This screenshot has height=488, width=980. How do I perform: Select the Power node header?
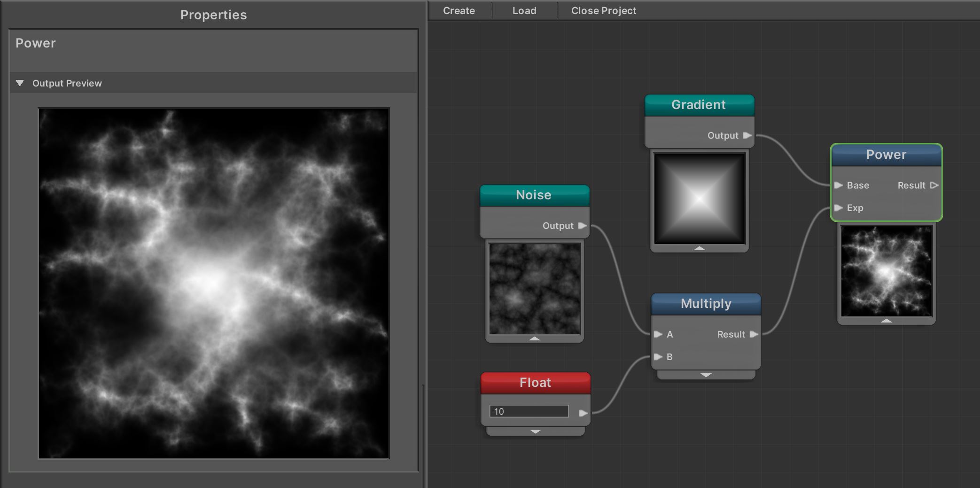point(886,155)
